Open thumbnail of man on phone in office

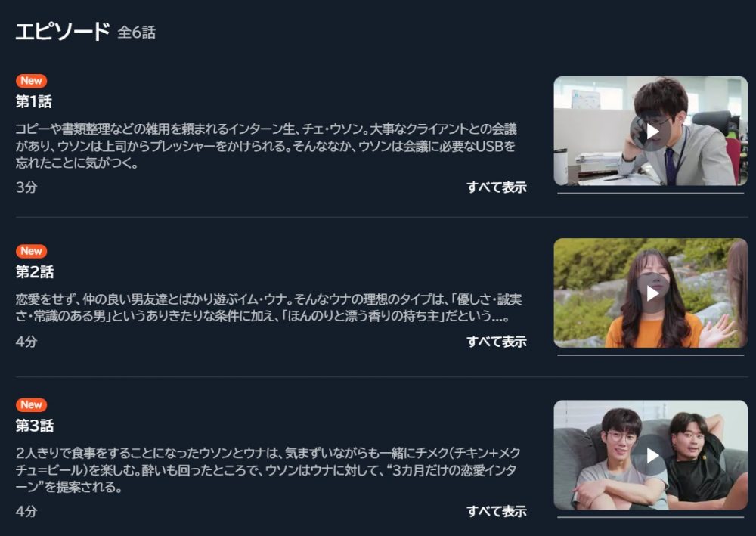click(650, 131)
